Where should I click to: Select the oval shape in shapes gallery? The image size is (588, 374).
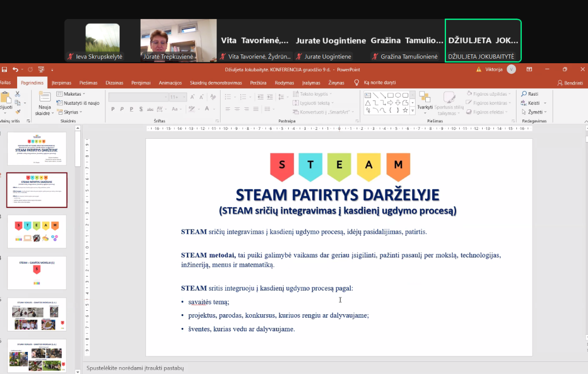(x=398, y=95)
